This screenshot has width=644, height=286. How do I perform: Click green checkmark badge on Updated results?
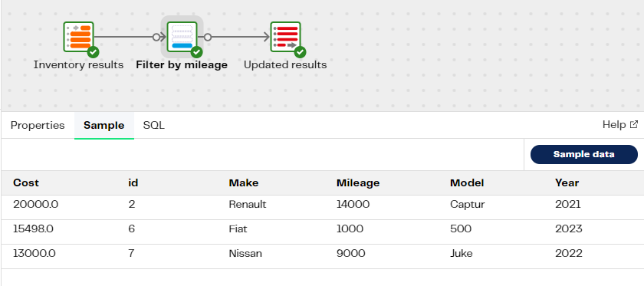click(301, 52)
